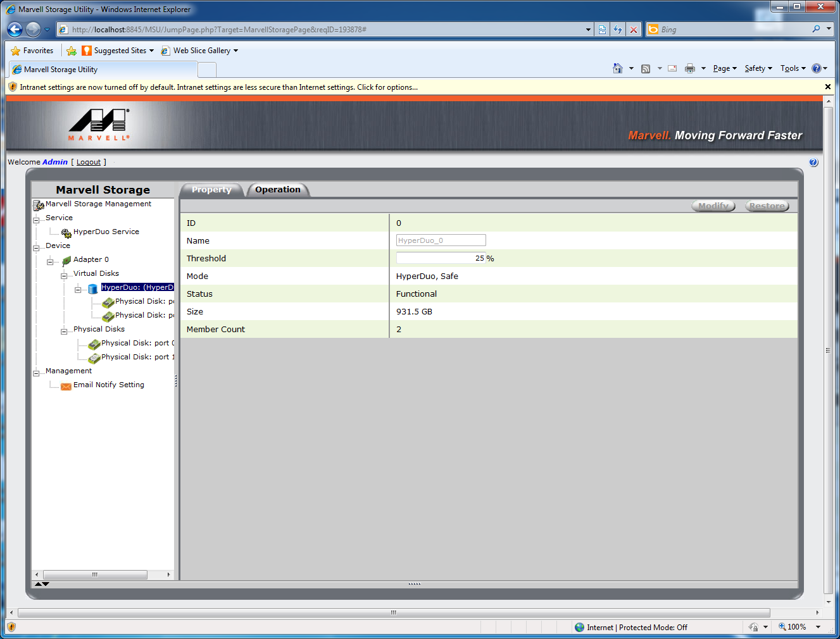840x639 pixels.
Task: Click the Threshold percentage input field
Action: [x=441, y=258]
